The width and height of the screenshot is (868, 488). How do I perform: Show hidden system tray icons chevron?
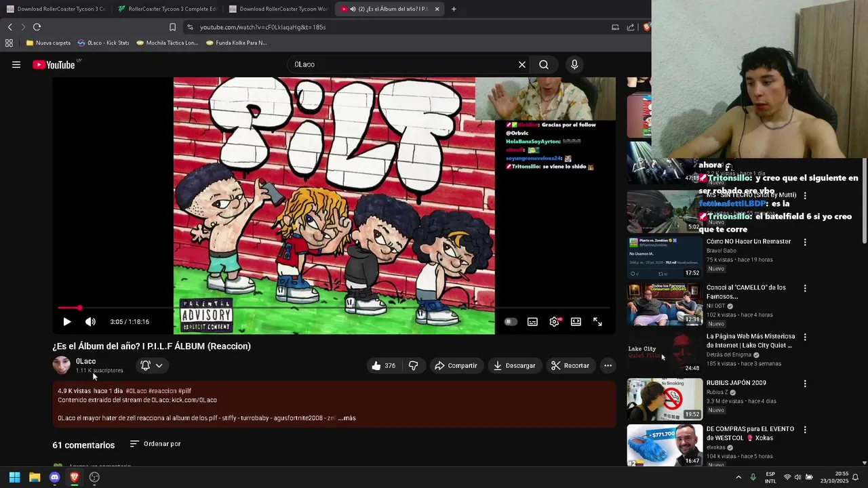tap(738, 477)
